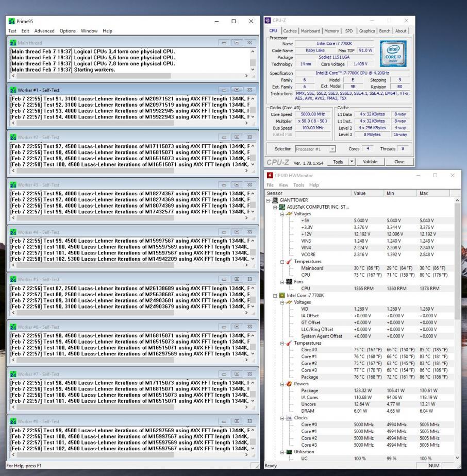Switch to the Mainboard tab in CPU-Z
This screenshot has height=476, width=467.
(x=310, y=31)
